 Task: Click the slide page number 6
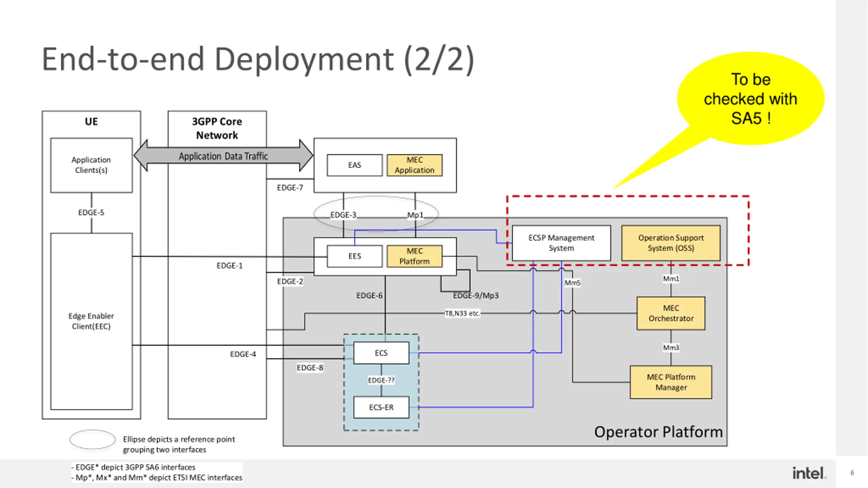click(x=852, y=473)
